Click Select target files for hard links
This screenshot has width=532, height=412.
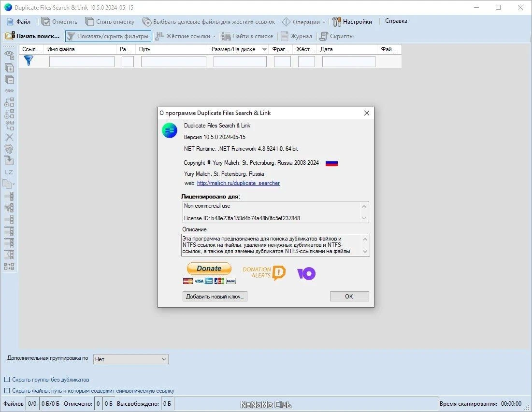pos(209,22)
